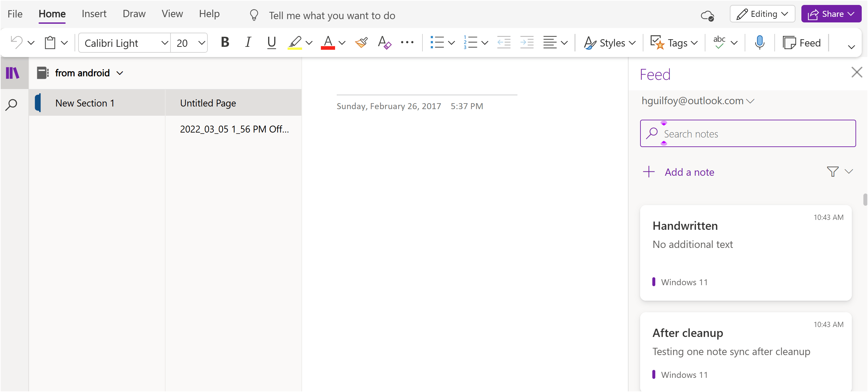Underline the text
The height and width of the screenshot is (392, 868).
click(271, 43)
